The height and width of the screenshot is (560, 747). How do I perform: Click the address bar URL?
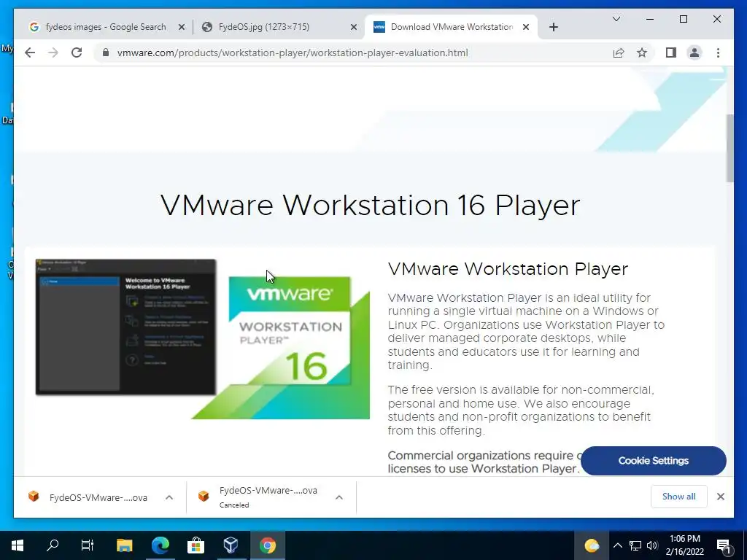(293, 52)
